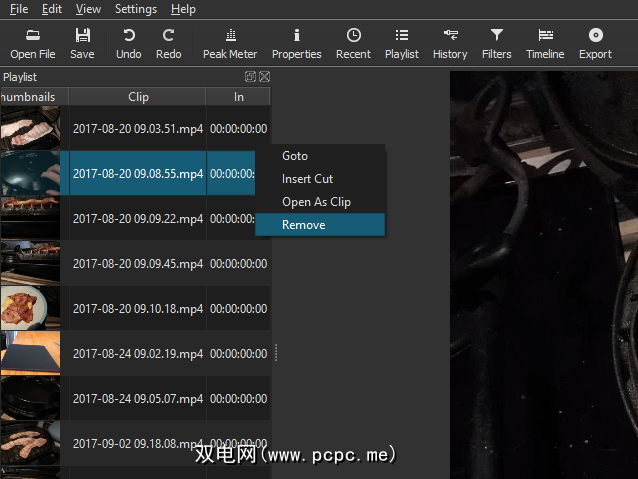Viewport: 638px width, 479px height.
Task: Click the video preview player area
Action: [544, 275]
